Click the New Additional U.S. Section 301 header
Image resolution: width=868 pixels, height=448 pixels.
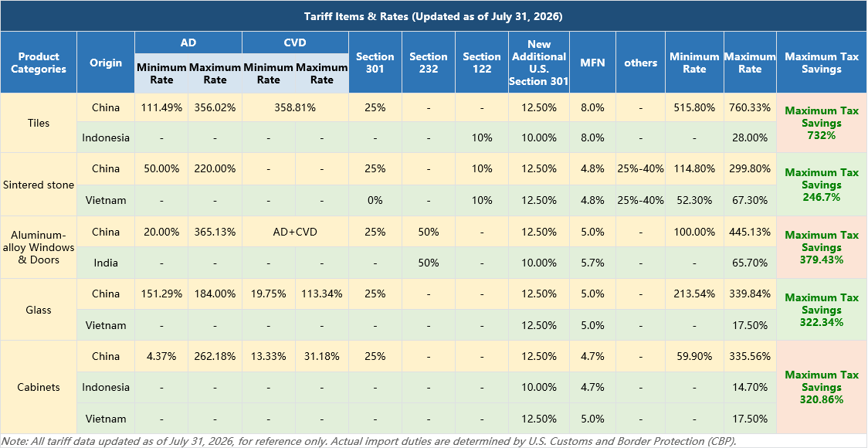coord(538,63)
